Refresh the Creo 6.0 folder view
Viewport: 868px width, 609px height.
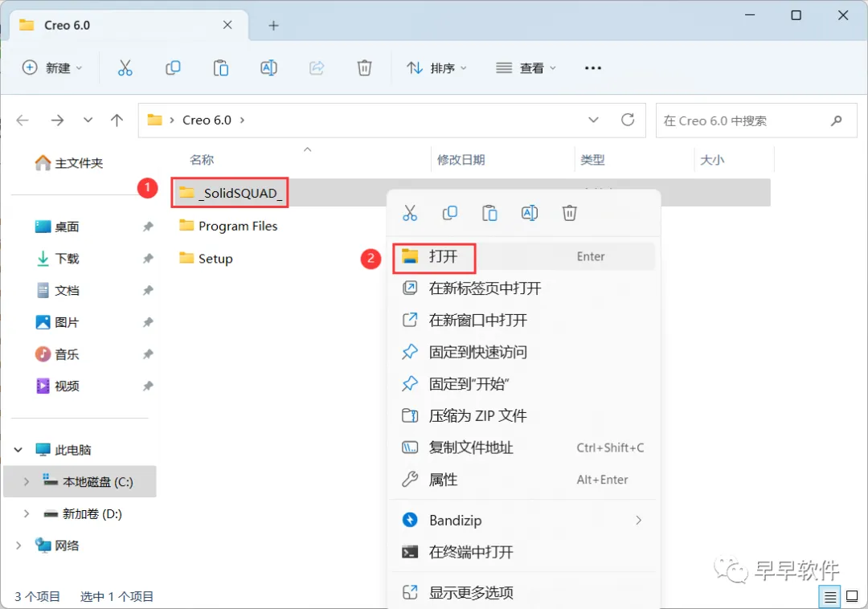(628, 120)
